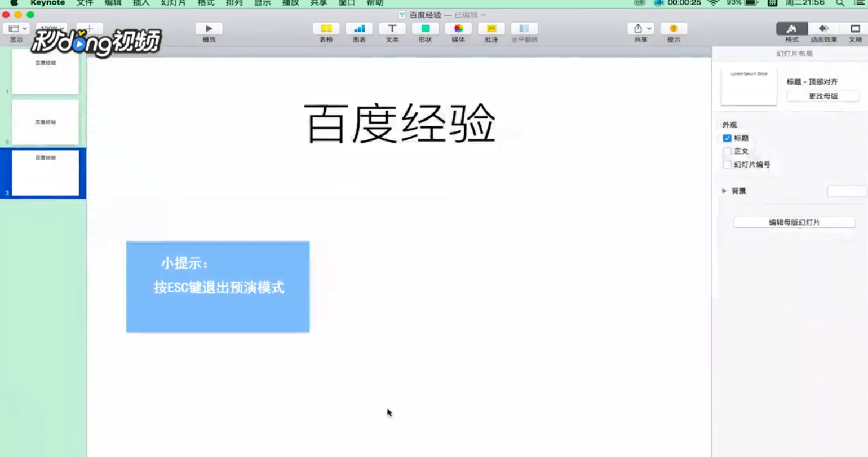
Task: Open the 编辑 menu
Action: coord(113,3)
